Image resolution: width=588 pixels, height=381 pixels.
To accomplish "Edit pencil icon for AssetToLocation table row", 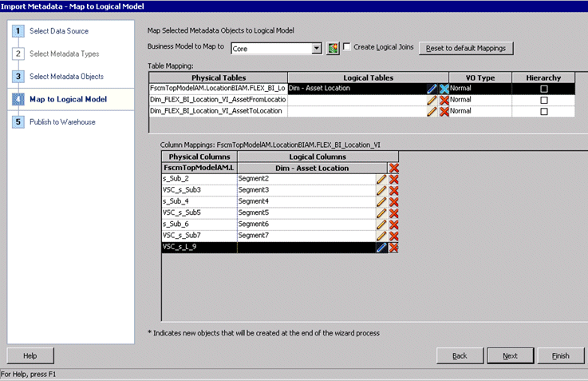I will point(432,112).
